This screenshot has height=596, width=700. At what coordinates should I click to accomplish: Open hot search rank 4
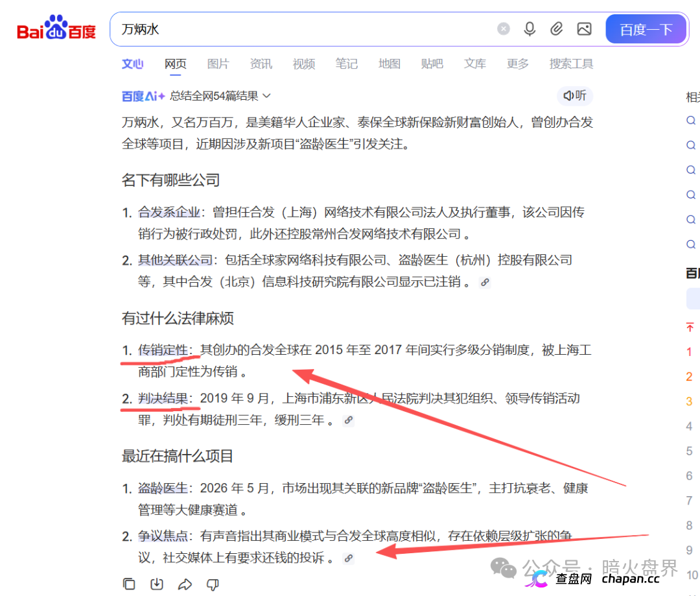coord(690,426)
